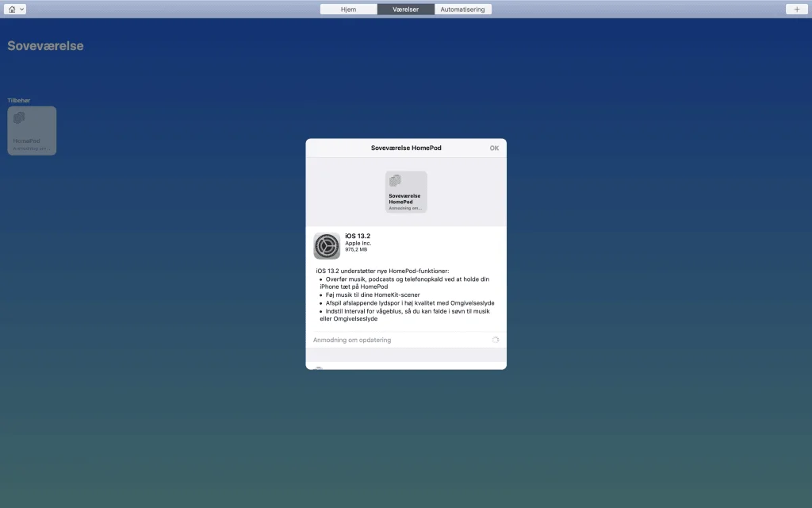The width and height of the screenshot is (812, 508).
Task: Click the Anmodning om opdatering status text
Action: pos(351,340)
